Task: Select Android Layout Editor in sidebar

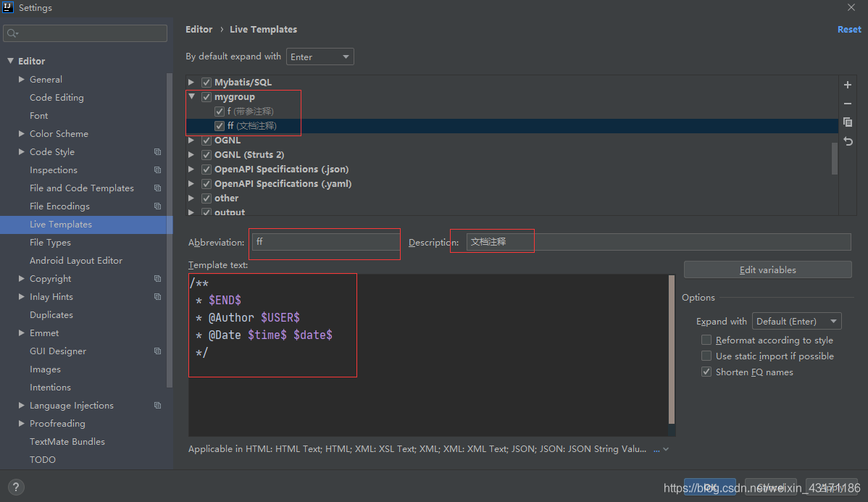Action: (76, 261)
